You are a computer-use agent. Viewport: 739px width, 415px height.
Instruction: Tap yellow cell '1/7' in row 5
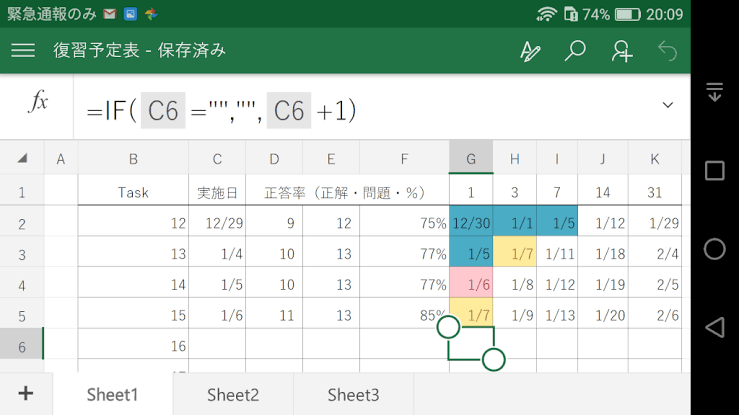(471, 313)
